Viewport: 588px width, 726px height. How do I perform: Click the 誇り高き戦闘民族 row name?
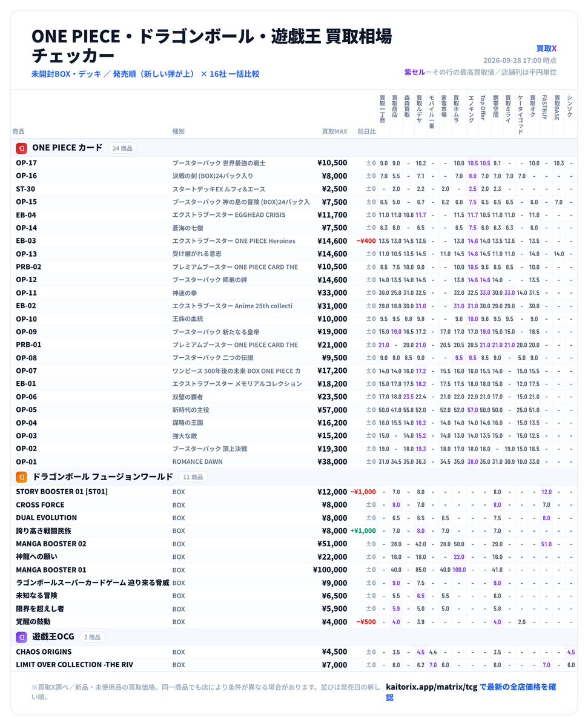pos(44,530)
